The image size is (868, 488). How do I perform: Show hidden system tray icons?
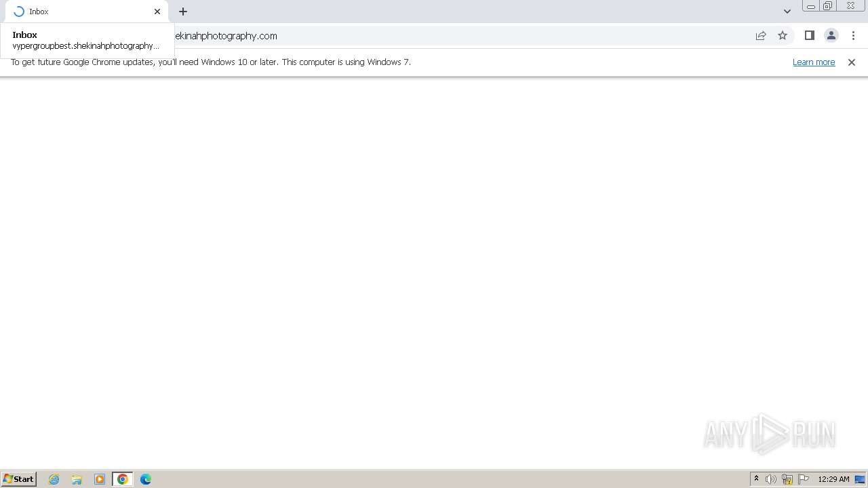pos(756,479)
